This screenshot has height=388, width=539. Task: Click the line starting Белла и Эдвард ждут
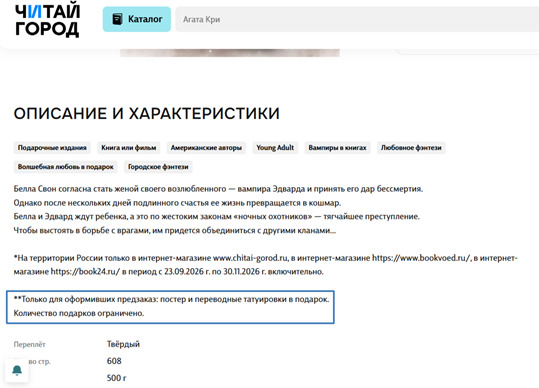[217, 217]
